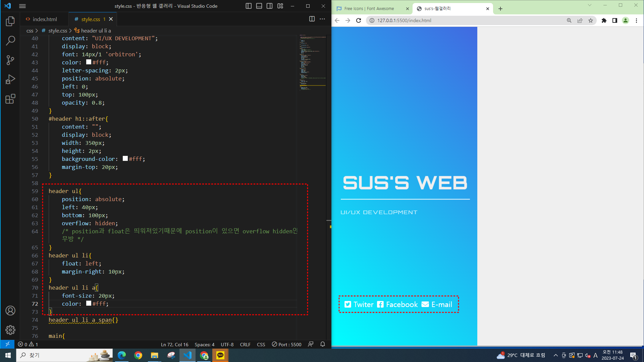Toggle the primary side bar layout button
This screenshot has height=362, width=644.
point(249,6)
